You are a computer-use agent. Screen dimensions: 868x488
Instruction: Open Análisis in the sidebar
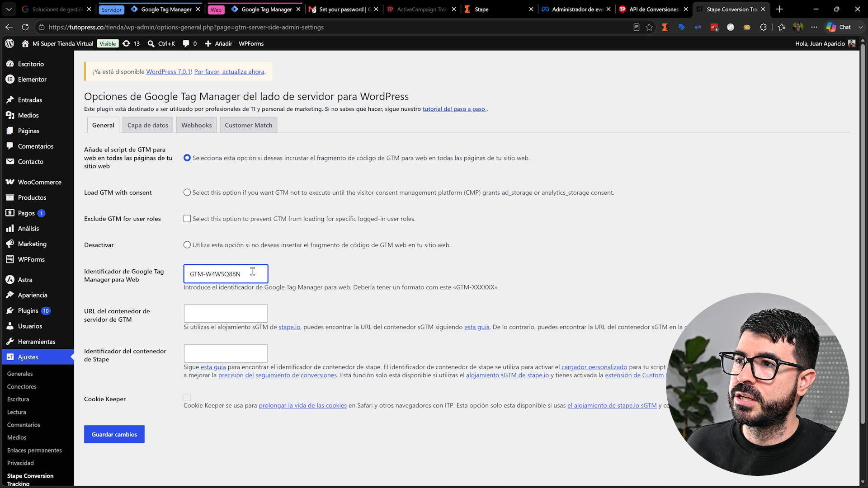pos(28,229)
